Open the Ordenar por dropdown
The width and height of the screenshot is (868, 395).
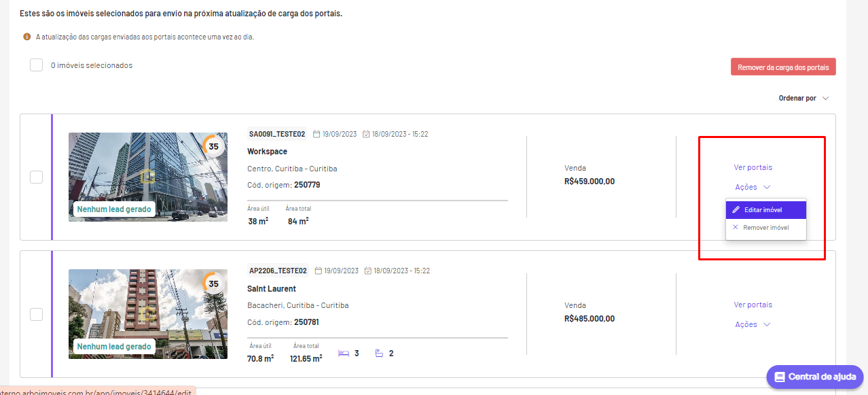pyautogui.click(x=803, y=99)
